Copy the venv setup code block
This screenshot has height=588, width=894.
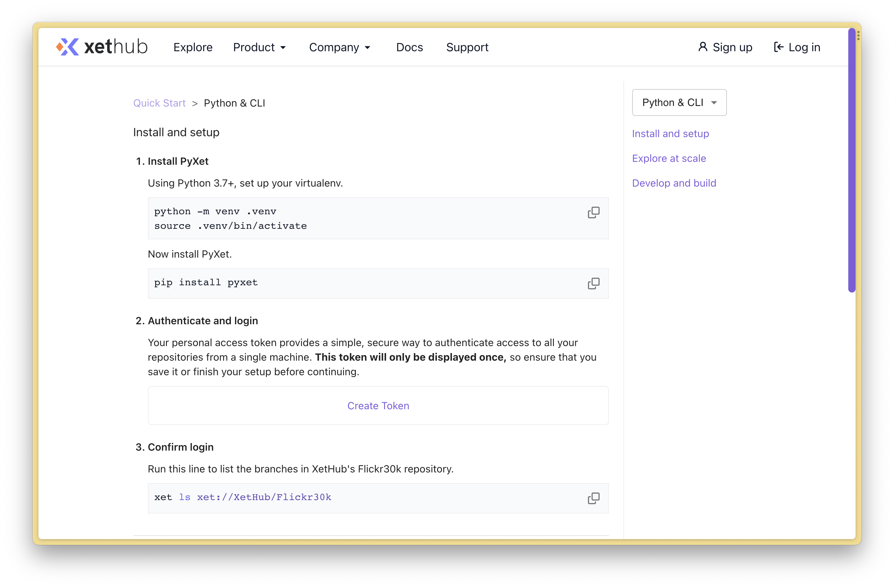click(593, 212)
